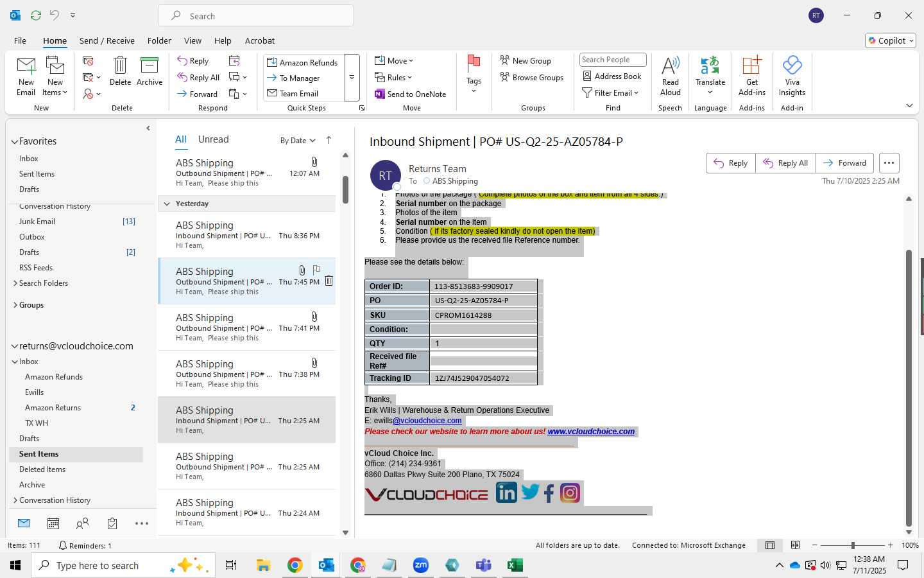The height and width of the screenshot is (578, 924).
Task: Collapse the returns@vcloudchoice.com account
Action: coord(15,346)
